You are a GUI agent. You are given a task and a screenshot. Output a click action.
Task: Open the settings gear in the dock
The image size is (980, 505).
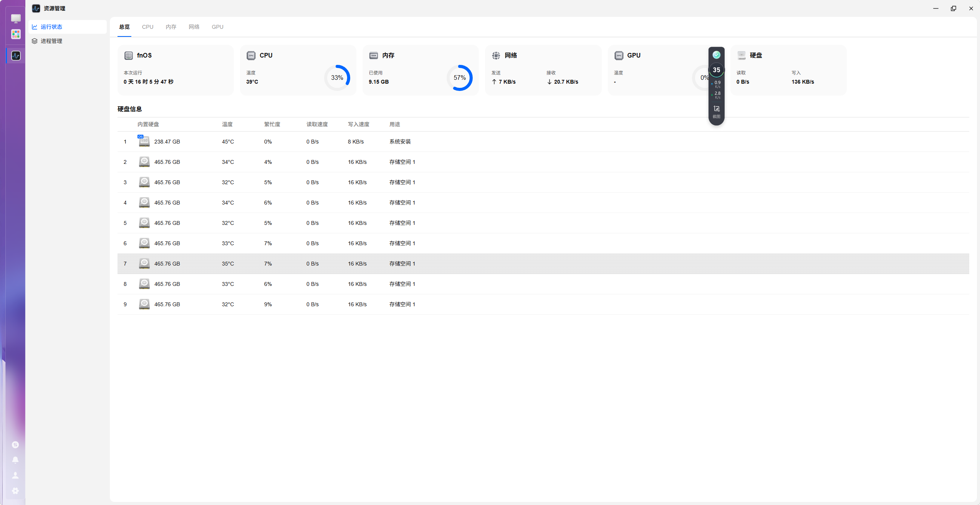tap(15, 491)
